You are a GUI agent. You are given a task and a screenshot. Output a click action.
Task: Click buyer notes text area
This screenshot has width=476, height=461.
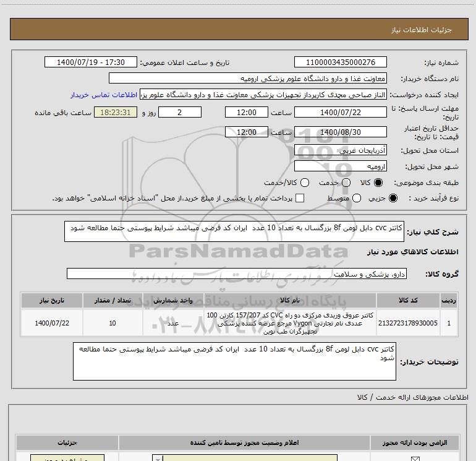tap(234, 361)
